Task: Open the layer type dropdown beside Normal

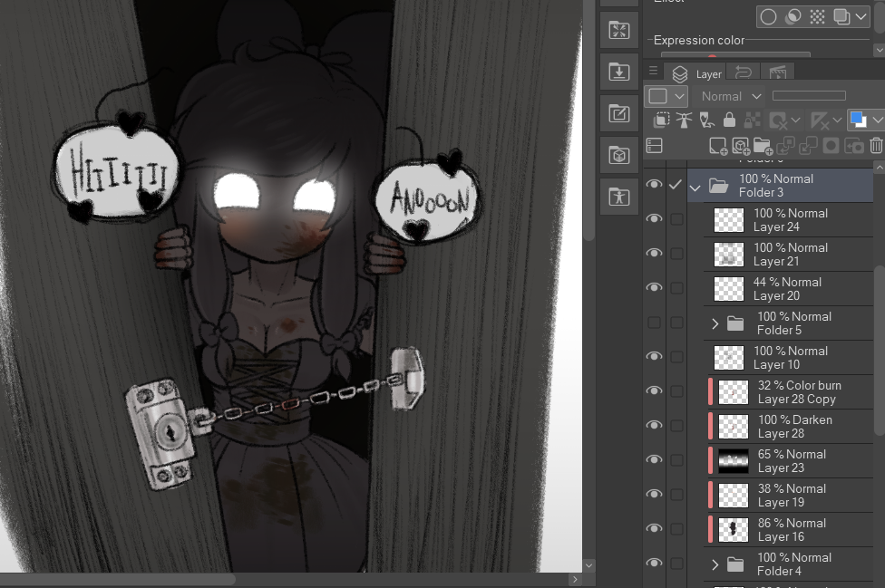Action: coord(666,96)
